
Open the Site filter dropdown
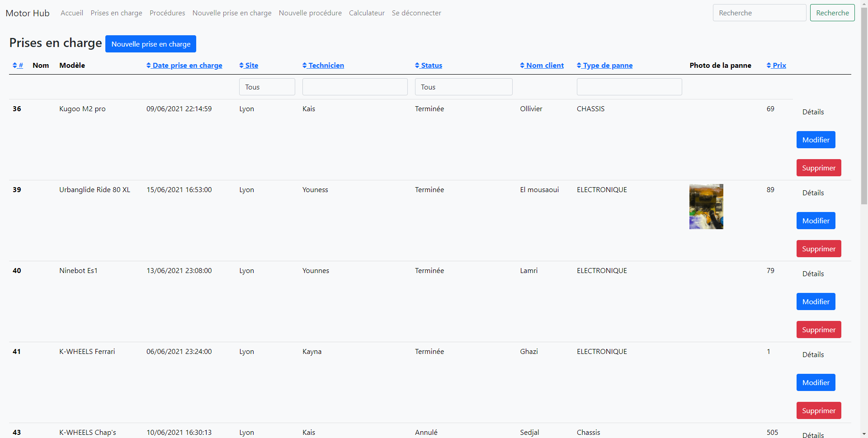[267, 87]
